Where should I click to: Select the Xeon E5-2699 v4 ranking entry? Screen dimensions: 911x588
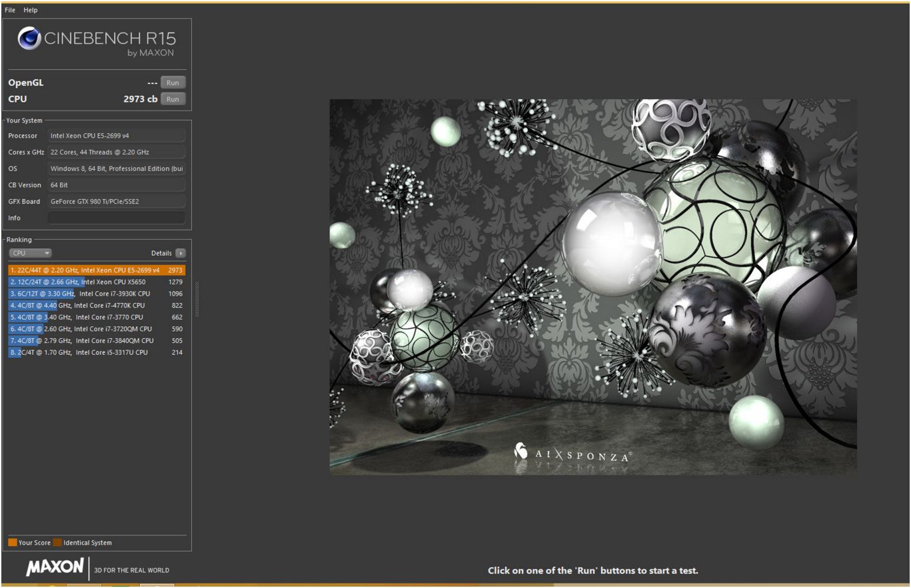pyautogui.click(x=97, y=270)
